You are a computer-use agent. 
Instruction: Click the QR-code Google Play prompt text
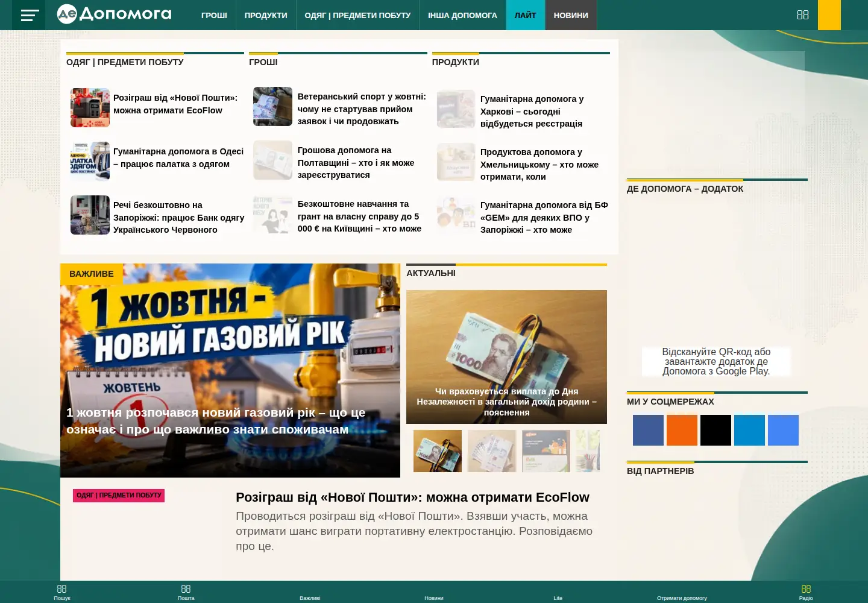click(716, 361)
